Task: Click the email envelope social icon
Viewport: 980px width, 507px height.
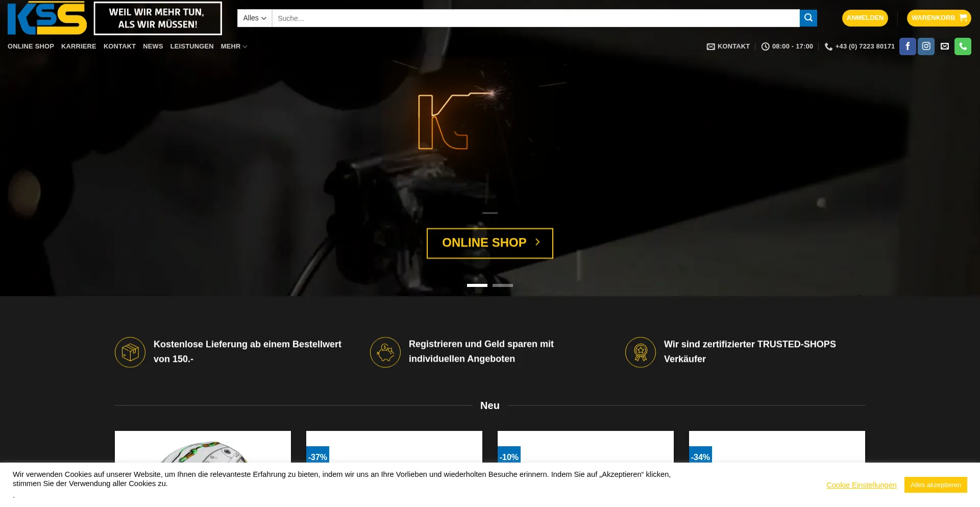Action: [x=945, y=46]
